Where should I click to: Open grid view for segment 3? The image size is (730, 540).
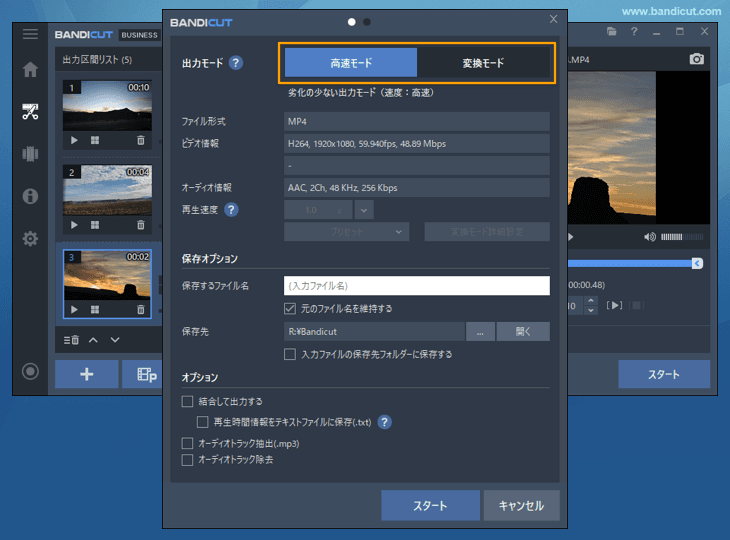coord(95,310)
